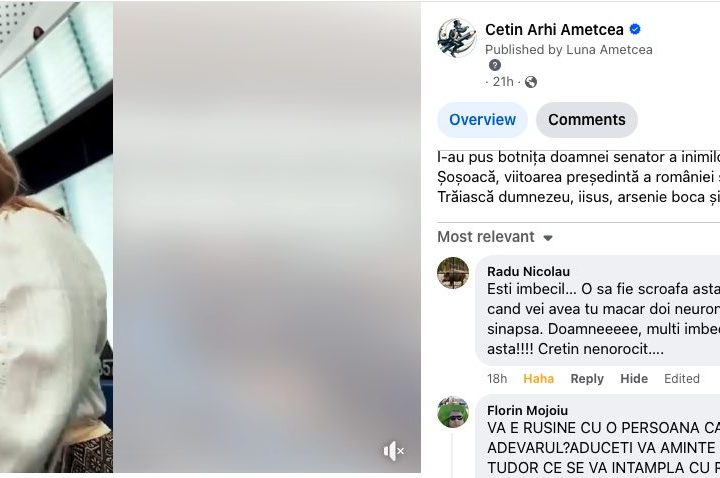Unmute the video with the speaker icon

394,451
